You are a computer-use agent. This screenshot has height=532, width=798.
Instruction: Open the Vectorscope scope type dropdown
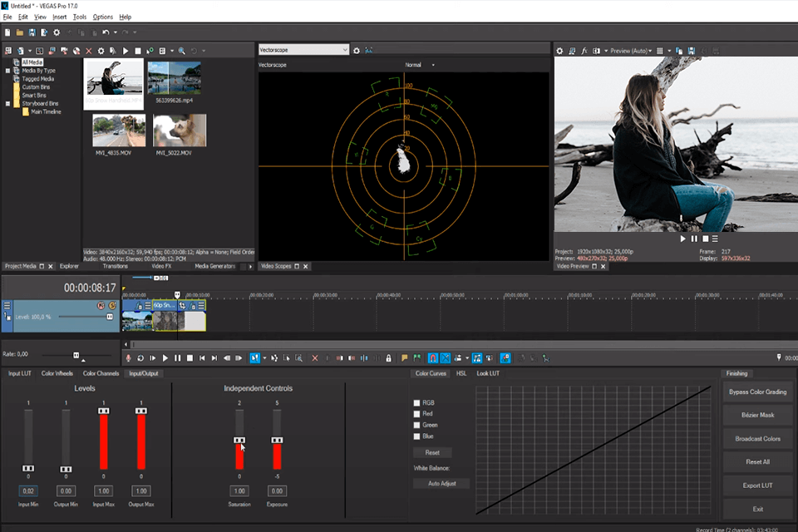(x=303, y=49)
